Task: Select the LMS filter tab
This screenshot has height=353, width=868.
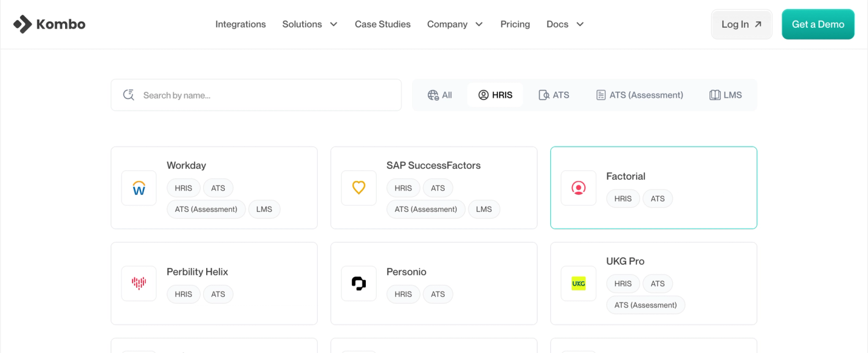Action: point(726,95)
